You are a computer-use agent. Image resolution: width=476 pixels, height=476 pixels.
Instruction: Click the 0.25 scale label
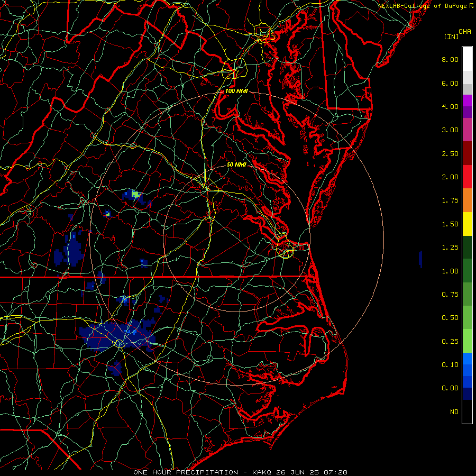450,342
